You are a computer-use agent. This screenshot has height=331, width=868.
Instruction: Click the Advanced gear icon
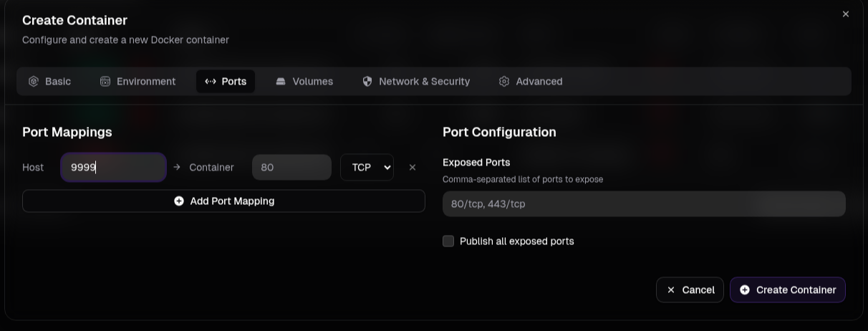click(504, 82)
